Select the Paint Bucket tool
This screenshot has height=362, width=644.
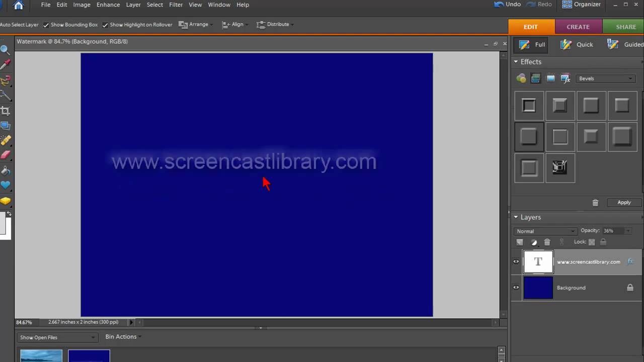coord(5,170)
